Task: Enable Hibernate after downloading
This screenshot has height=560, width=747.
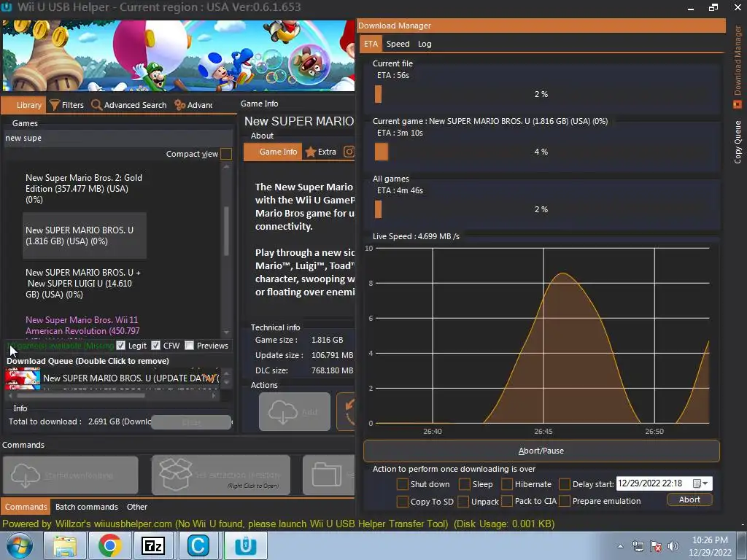Action: point(507,484)
